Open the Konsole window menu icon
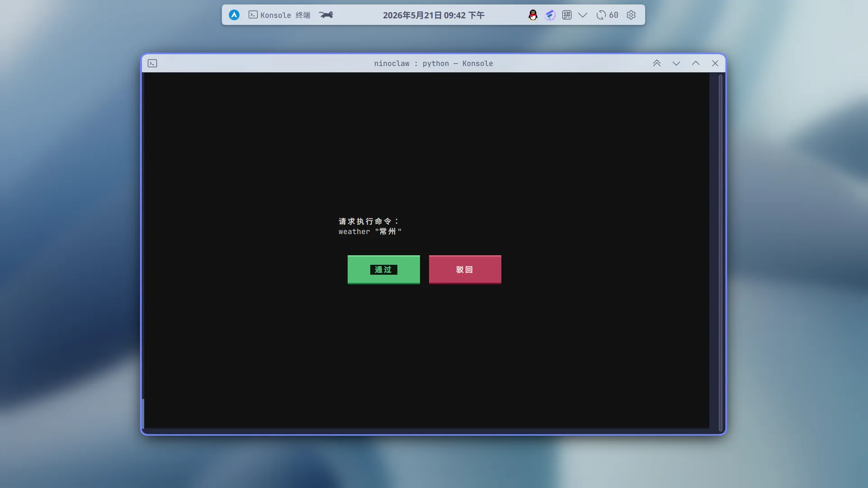Viewport: 868px width, 488px height. [x=152, y=63]
